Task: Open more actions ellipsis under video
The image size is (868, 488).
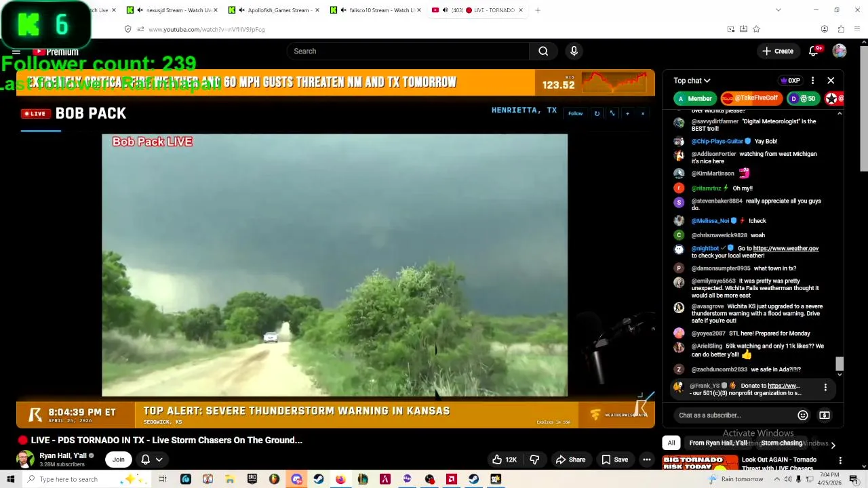Action: [x=647, y=460]
